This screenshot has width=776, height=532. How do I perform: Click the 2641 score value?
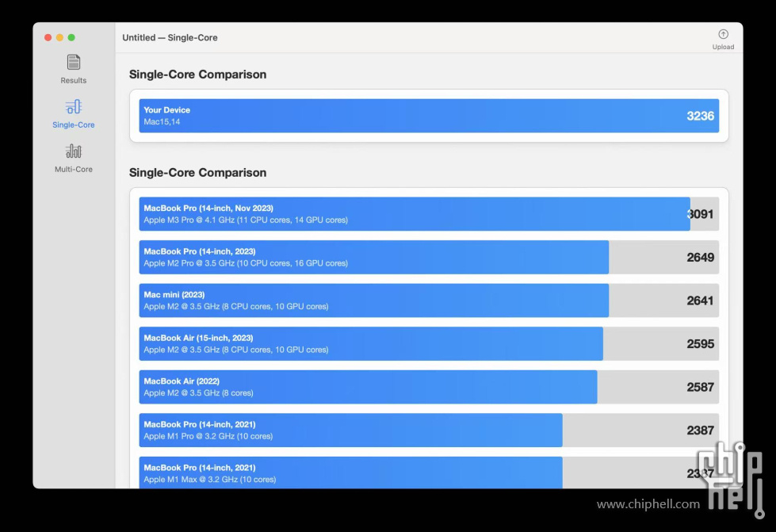click(x=700, y=300)
